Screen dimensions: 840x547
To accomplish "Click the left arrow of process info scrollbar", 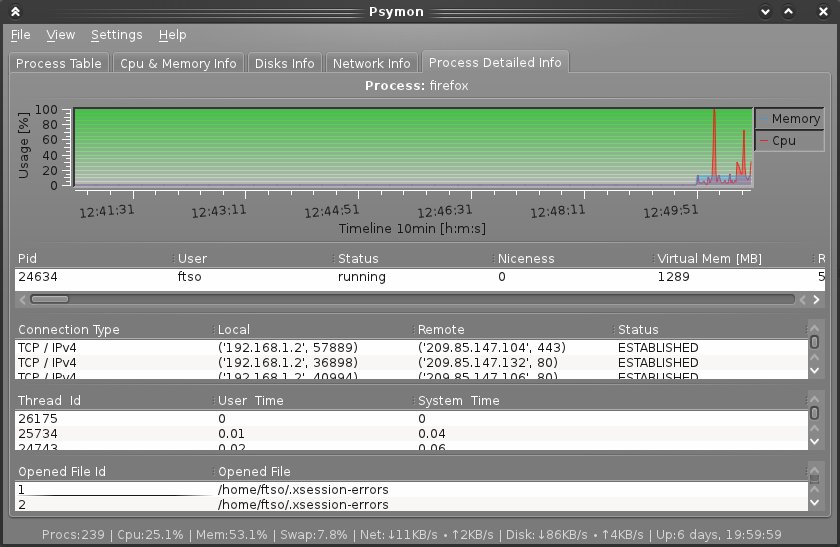I will tap(22, 299).
